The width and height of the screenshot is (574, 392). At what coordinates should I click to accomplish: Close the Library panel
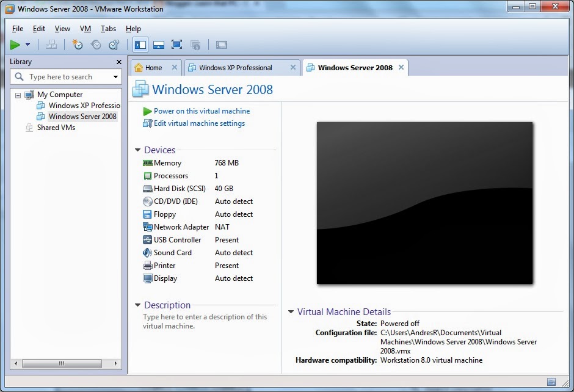pyautogui.click(x=118, y=62)
